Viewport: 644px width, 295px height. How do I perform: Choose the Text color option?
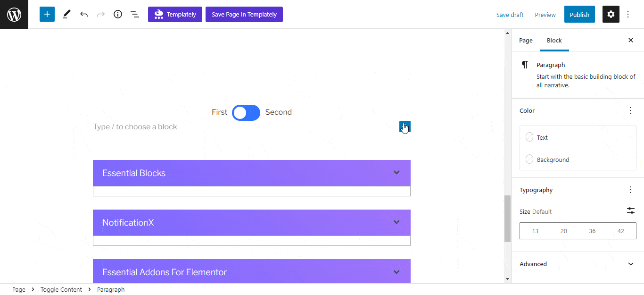click(x=578, y=137)
